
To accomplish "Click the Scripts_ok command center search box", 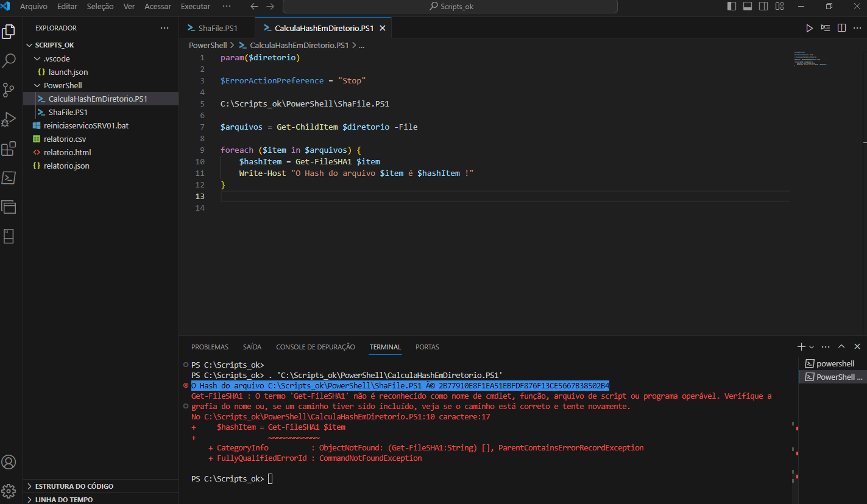I will click(450, 7).
